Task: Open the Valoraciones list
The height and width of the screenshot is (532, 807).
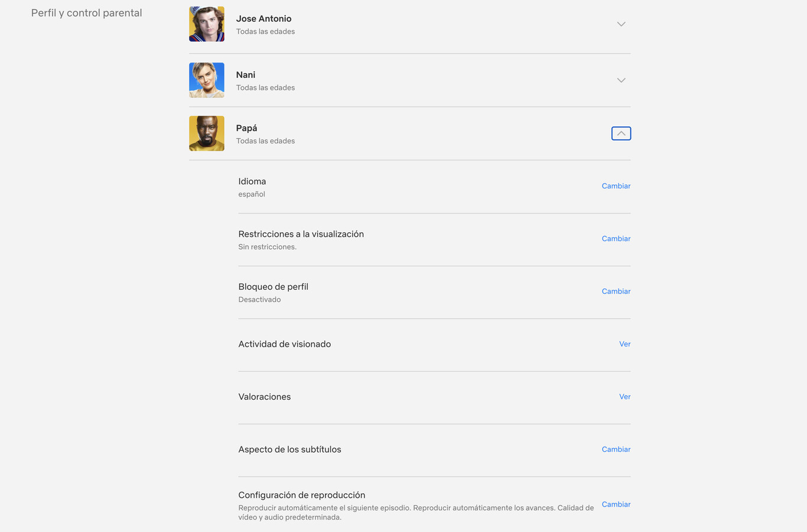Action: coord(625,396)
